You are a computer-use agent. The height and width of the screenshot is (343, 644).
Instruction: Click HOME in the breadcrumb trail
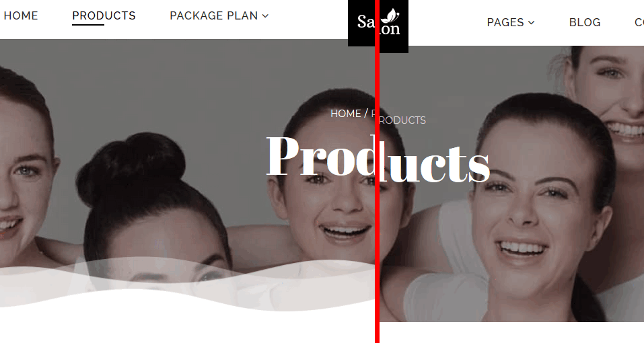pos(346,113)
